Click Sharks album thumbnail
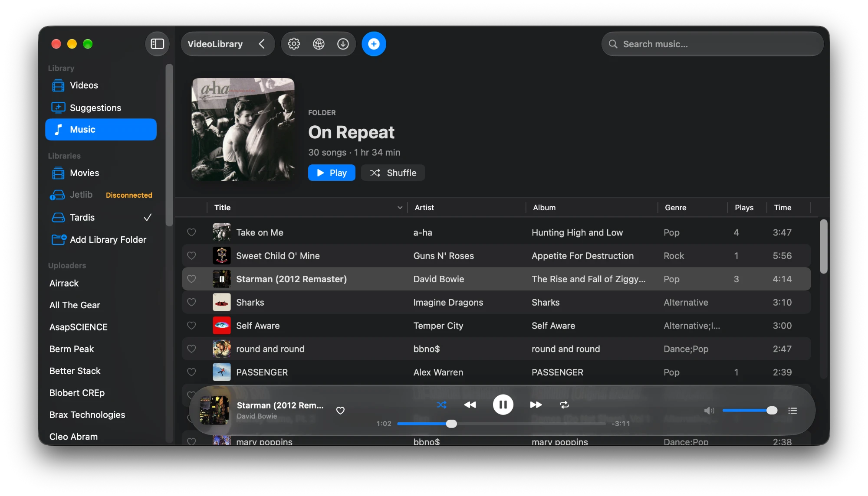The width and height of the screenshot is (868, 496). coord(222,302)
